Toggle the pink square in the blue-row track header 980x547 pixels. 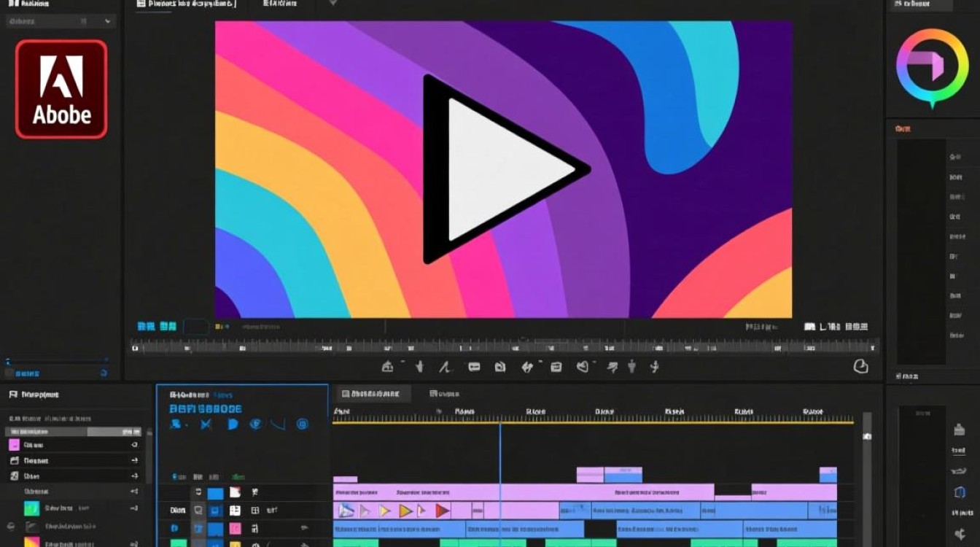235,528
